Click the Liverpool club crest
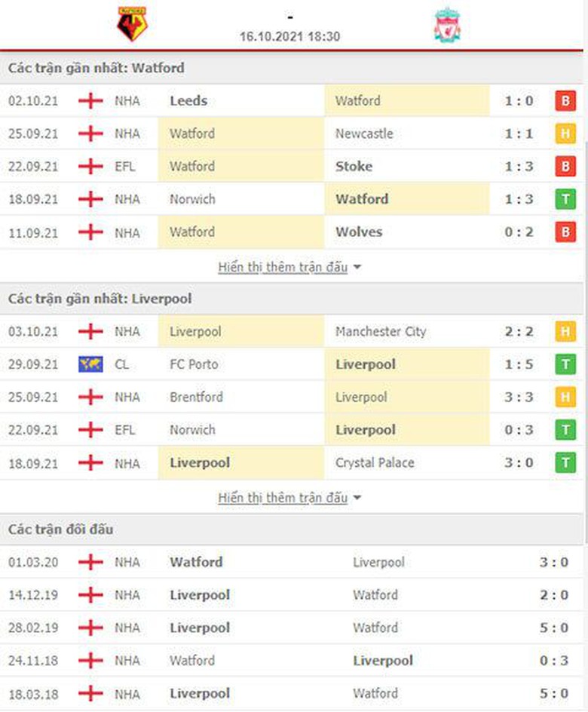The image size is (588, 712). (447, 24)
